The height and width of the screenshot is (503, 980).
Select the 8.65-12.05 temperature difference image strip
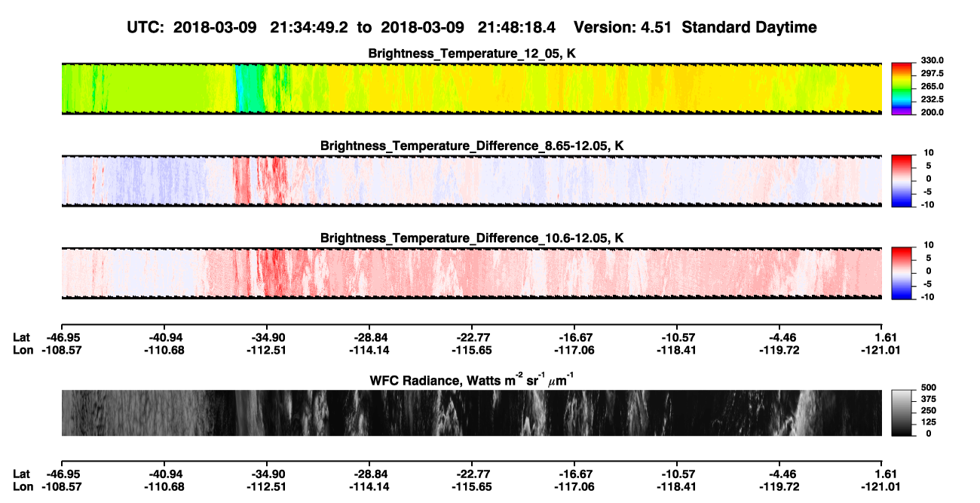point(471,179)
